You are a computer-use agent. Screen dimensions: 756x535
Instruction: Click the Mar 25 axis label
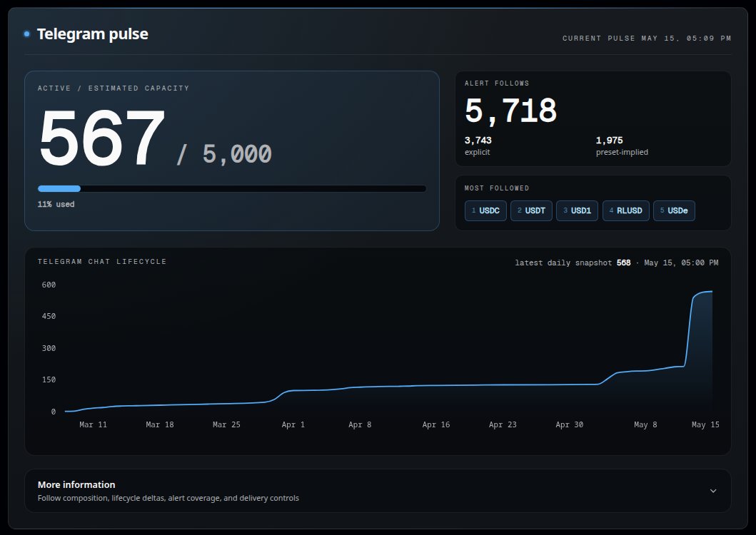(226, 424)
